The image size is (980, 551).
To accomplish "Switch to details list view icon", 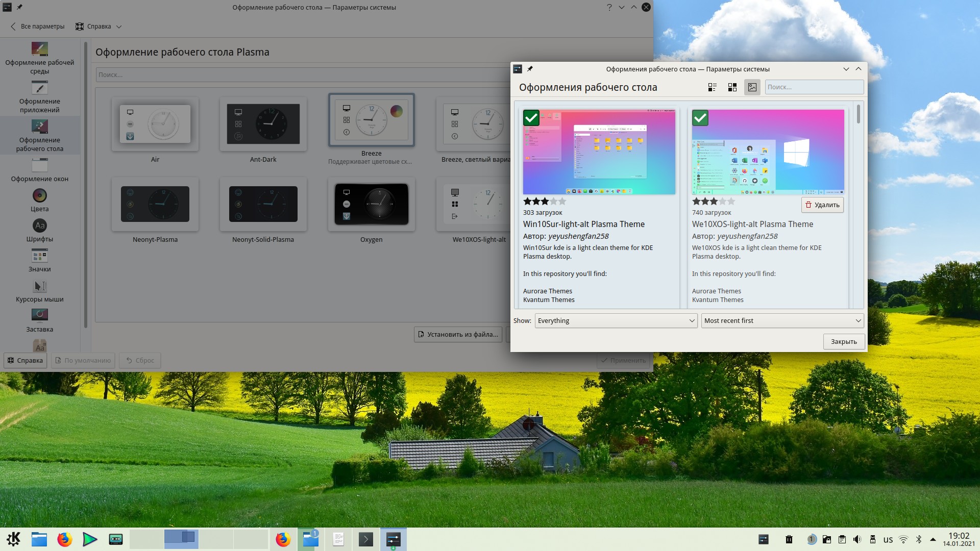I will [x=713, y=87].
